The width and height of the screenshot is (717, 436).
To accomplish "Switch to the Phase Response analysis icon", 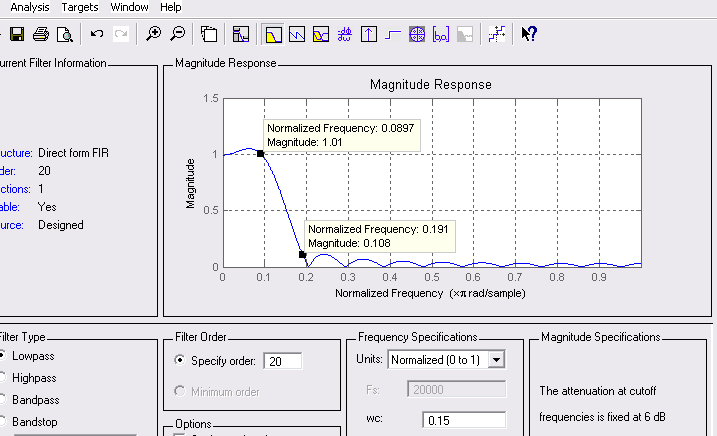I will (297, 34).
